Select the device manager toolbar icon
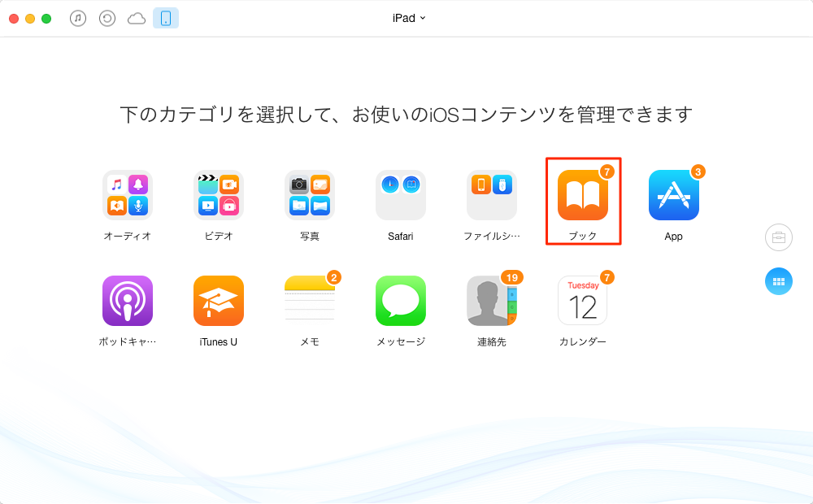Viewport: 813px width, 504px height. pos(166,18)
